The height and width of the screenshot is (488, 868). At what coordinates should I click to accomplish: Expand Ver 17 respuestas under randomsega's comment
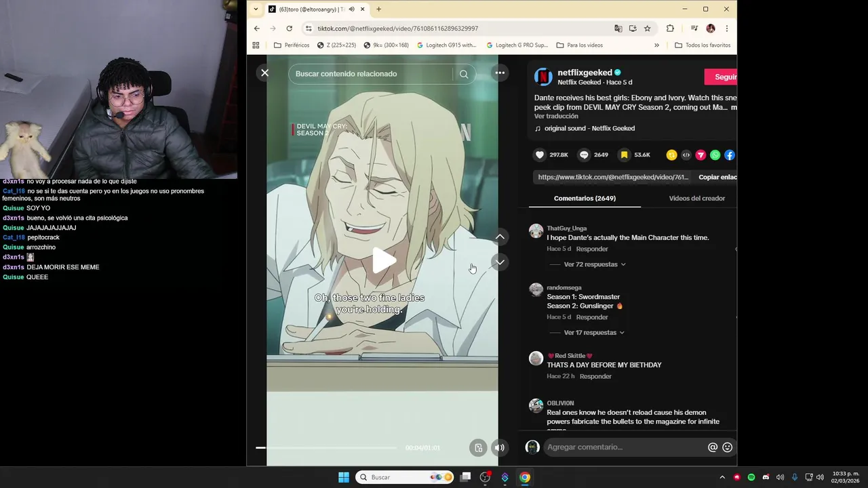coord(594,333)
